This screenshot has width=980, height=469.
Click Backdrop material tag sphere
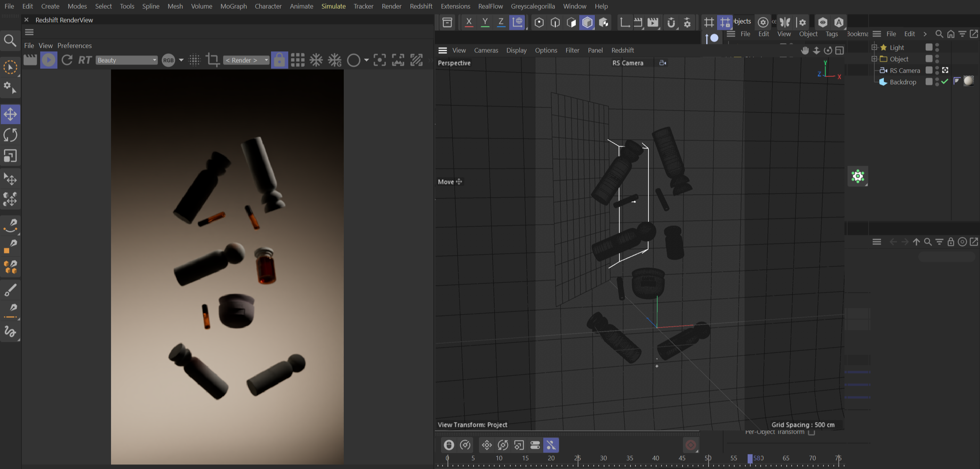tap(969, 81)
